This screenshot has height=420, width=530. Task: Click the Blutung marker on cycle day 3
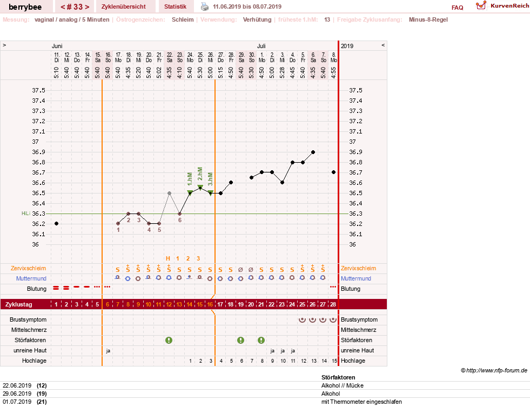coord(77,287)
